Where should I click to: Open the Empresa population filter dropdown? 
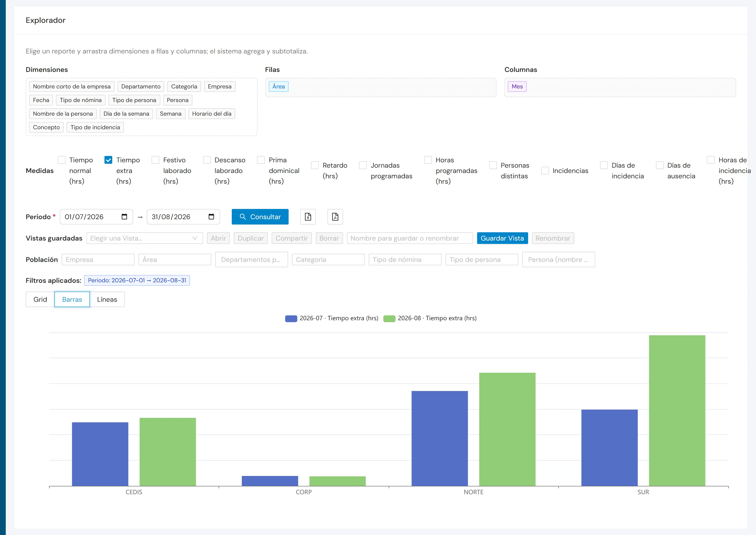[x=98, y=259]
